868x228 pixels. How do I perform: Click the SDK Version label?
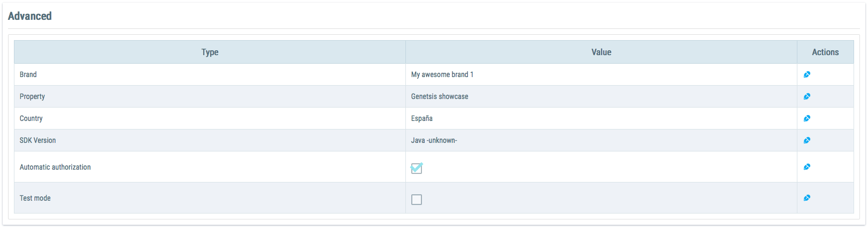(x=37, y=140)
